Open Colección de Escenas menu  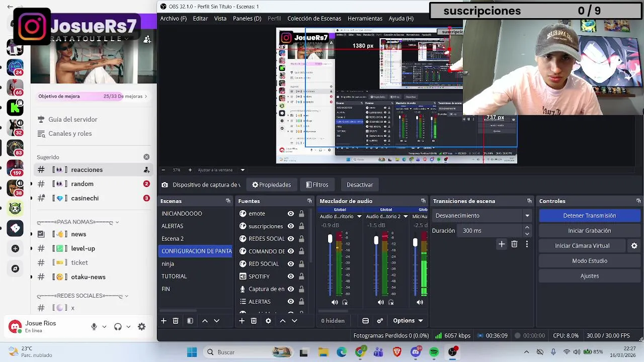pyautogui.click(x=314, y=19)
